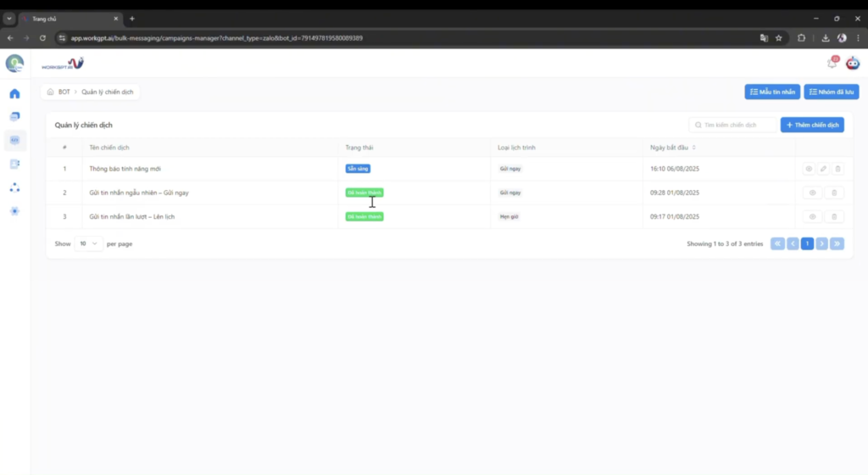Delete the 'Gửi tin nhắn lần lượt' campaign
Image resolution: width=868 pixels, height=475 pixels.
click(x=833, y=217)
